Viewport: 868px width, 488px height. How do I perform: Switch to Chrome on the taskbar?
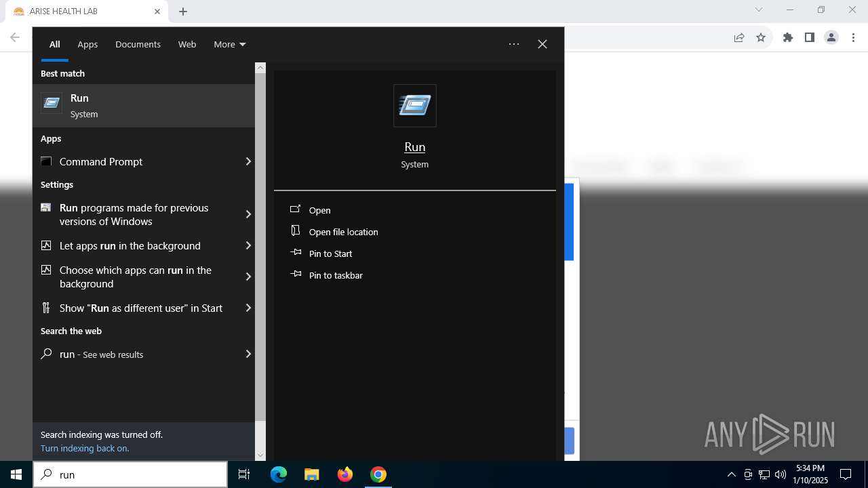tap(378, 474)
